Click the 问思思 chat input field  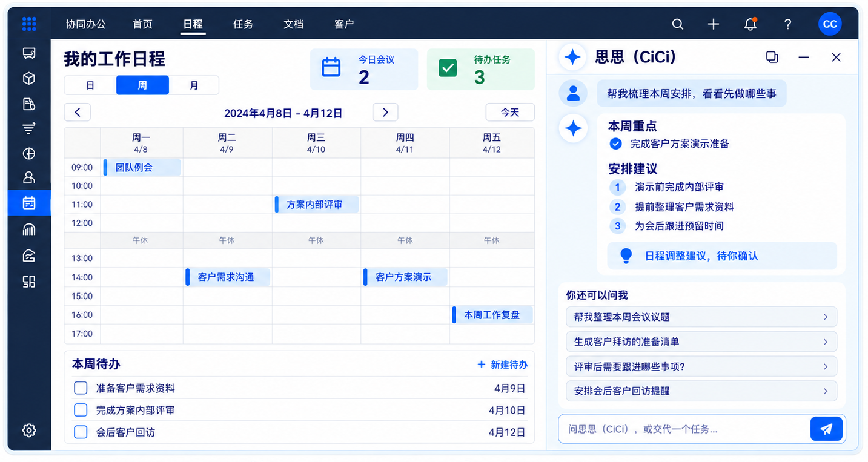click(684, 429)
